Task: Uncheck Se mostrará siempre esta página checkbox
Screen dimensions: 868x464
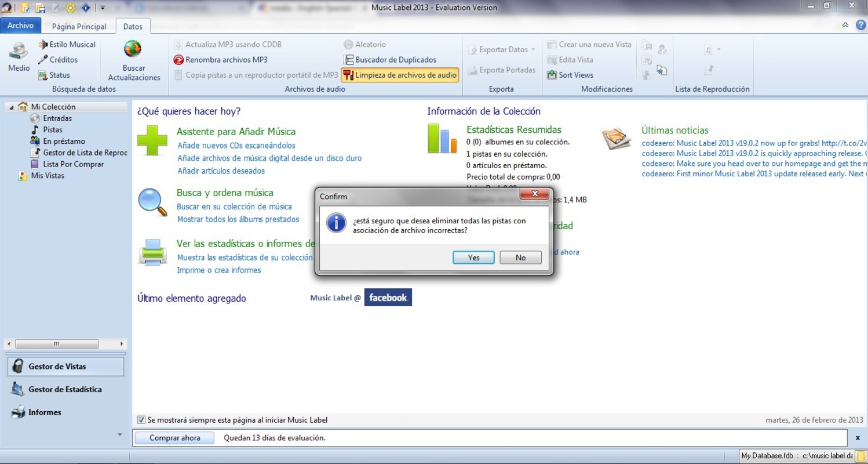Action: [x=141, y=420]
